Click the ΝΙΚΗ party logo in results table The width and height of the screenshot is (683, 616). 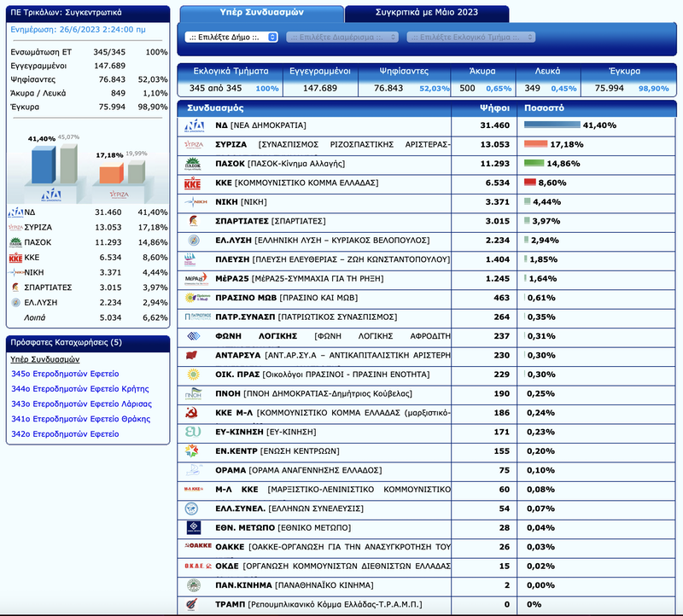coord(196,202)
